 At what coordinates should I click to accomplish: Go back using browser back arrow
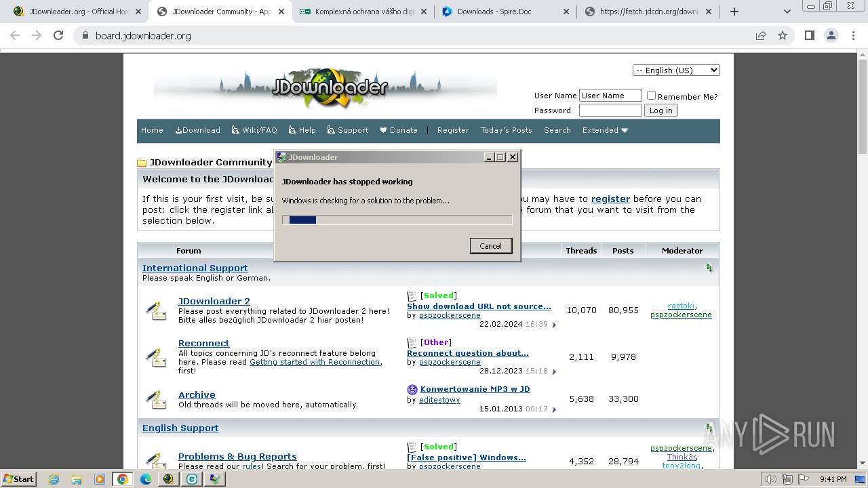click(15, 35)
